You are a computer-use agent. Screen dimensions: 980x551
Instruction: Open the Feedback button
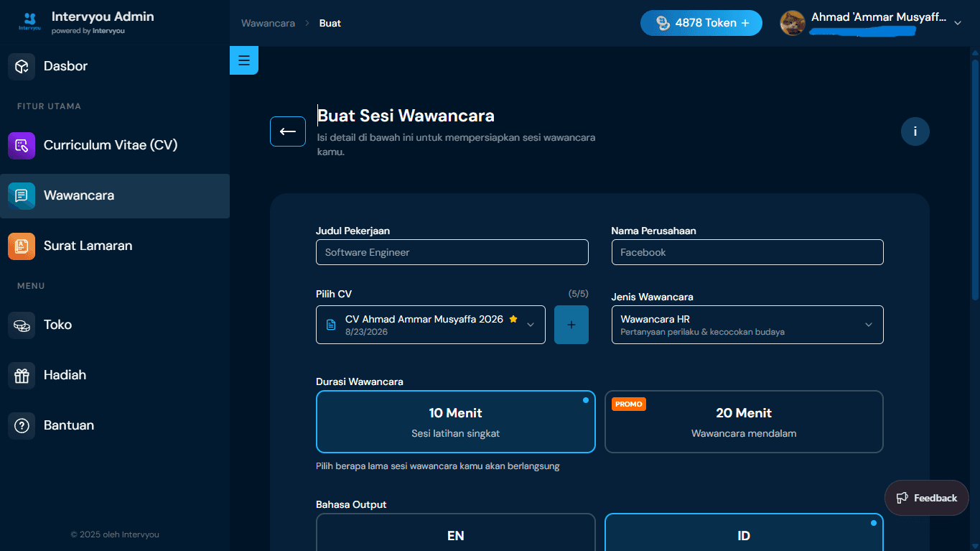click(x=926, y=498)
